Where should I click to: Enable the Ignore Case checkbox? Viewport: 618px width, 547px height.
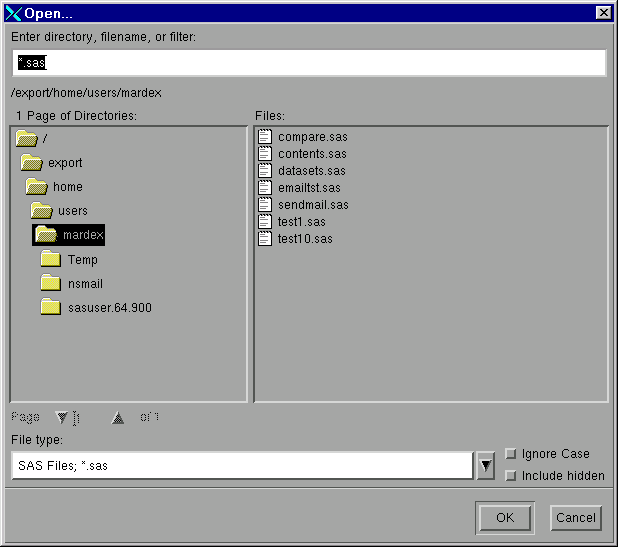pos(511,454)
